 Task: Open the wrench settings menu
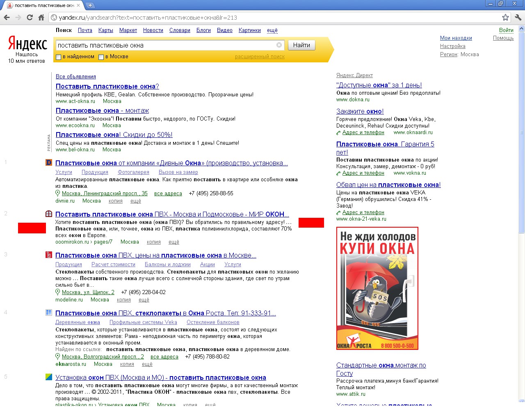518,17
